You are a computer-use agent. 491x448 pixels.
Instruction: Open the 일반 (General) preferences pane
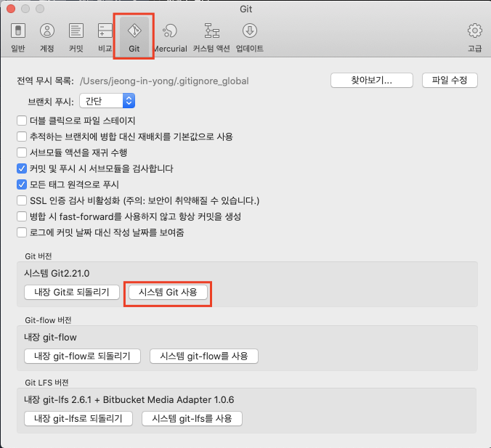[18, 37]
